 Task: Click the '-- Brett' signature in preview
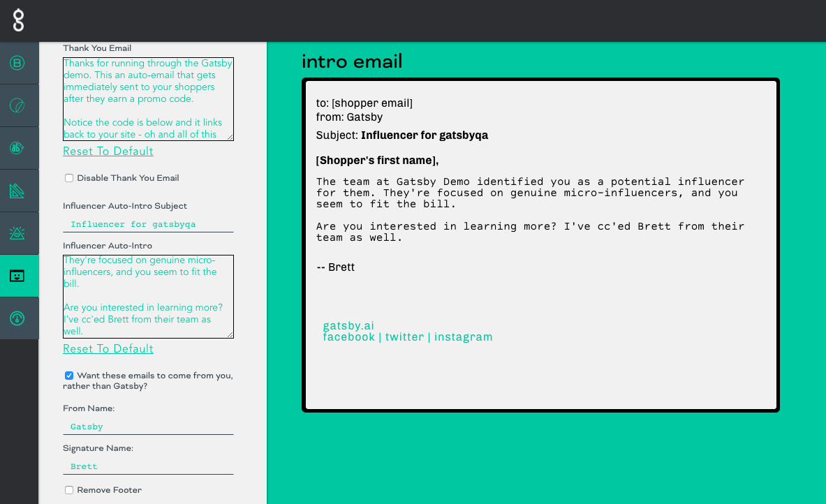336,267
